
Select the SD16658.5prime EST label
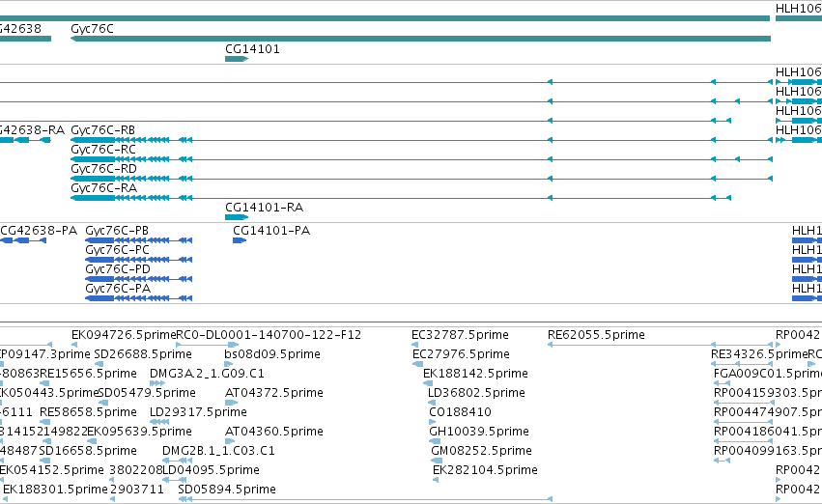(88, 451)
